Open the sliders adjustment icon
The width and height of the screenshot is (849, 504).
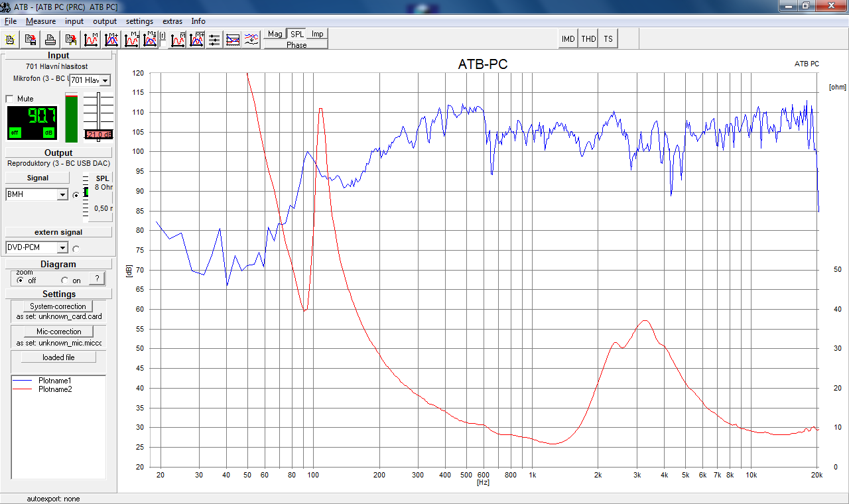(x=214, y=40)
